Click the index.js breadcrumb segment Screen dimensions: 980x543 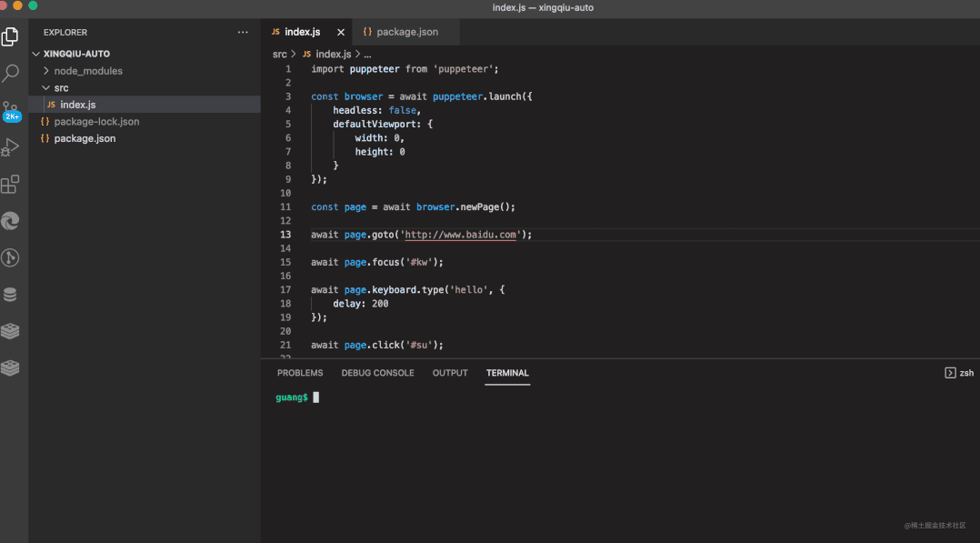pos(333,55)
